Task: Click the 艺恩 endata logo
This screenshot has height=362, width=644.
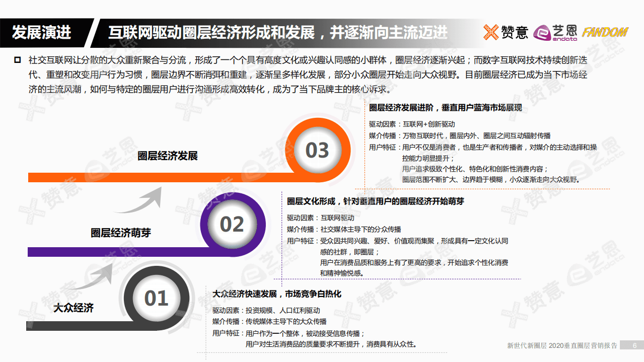Action: [554, 32]
